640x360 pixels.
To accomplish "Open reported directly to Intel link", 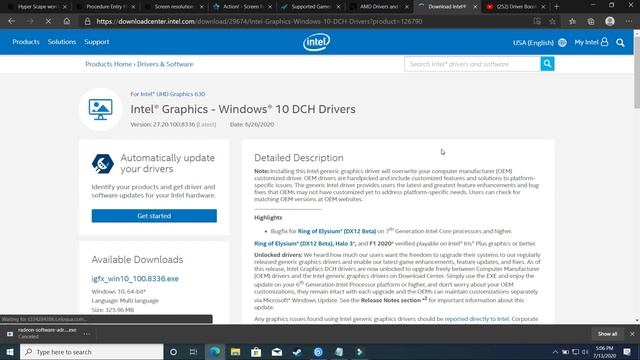I will click(x=477, y=319).
